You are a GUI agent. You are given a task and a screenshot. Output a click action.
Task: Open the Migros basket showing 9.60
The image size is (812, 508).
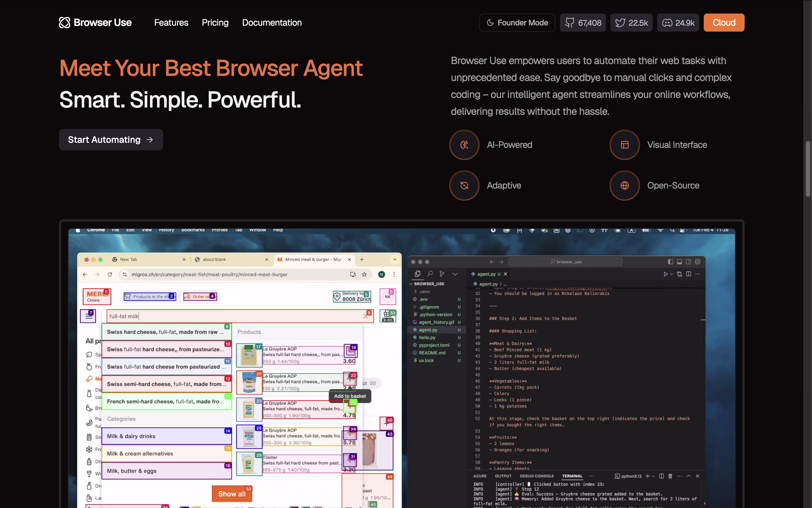click(x=388, y=316)
